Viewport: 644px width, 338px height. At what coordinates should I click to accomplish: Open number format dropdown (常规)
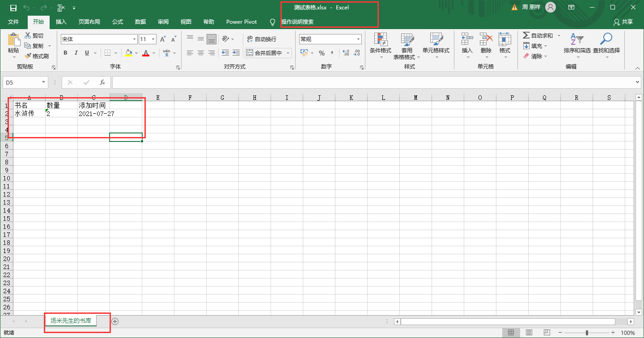point(358,39)
